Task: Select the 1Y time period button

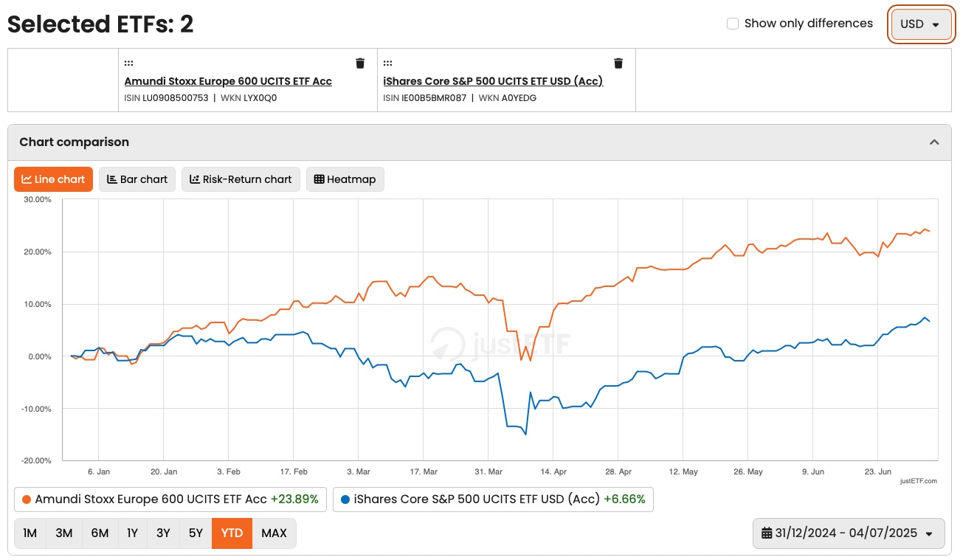Action: point(132,533)
